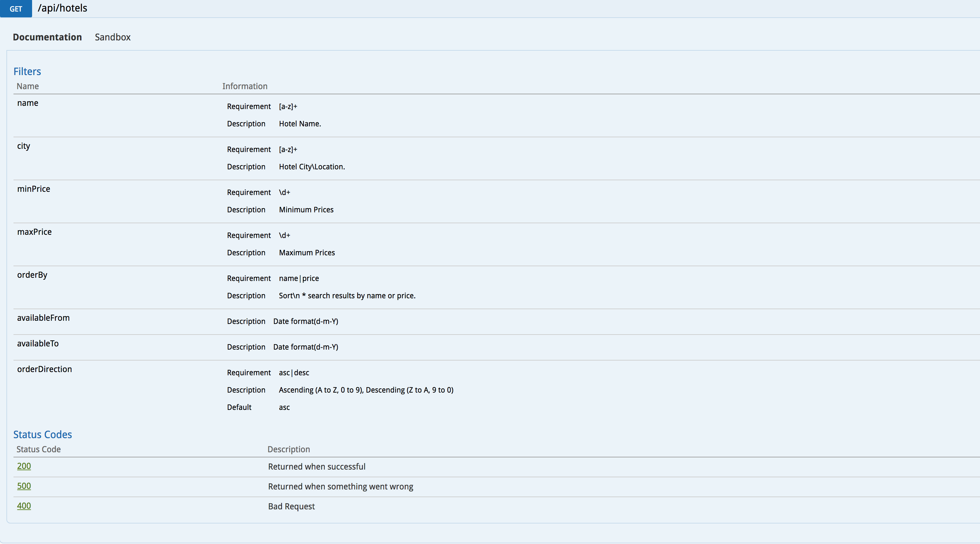Click 'Returned when something went wrong' text

click(341, 486)
